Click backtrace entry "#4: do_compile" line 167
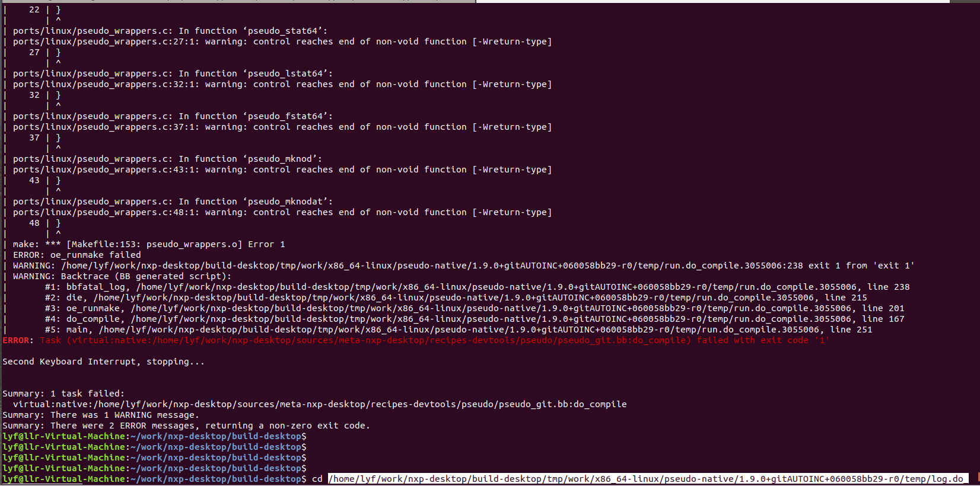This screenshot has width=980, height=486. pos(475,319)
